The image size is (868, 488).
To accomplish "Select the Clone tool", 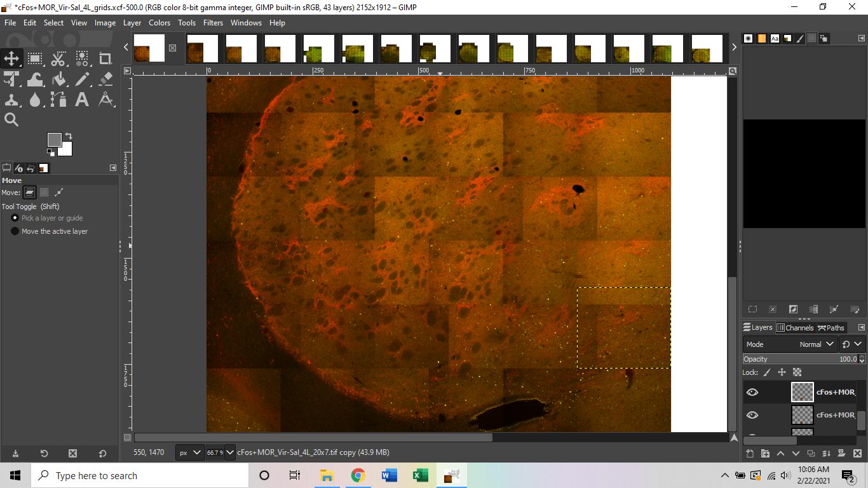I will [11, 99].
